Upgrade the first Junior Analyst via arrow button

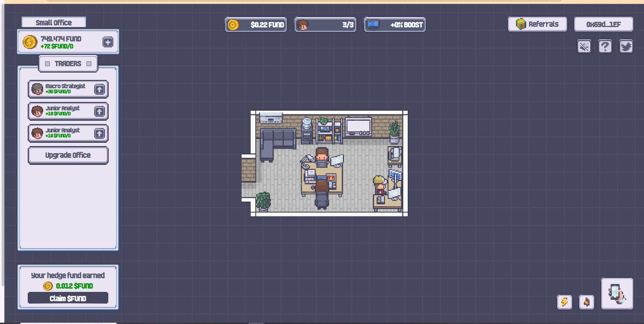tap(99, 111)
